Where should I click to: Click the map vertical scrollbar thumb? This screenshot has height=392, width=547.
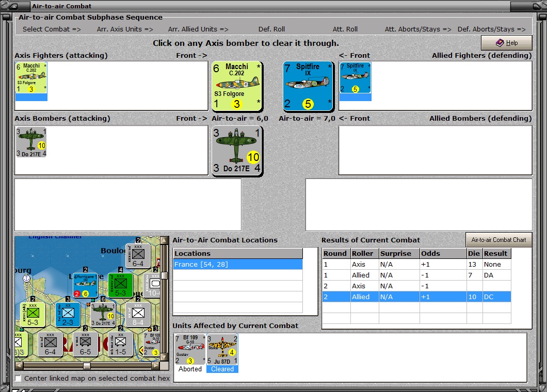click(164, 275)
